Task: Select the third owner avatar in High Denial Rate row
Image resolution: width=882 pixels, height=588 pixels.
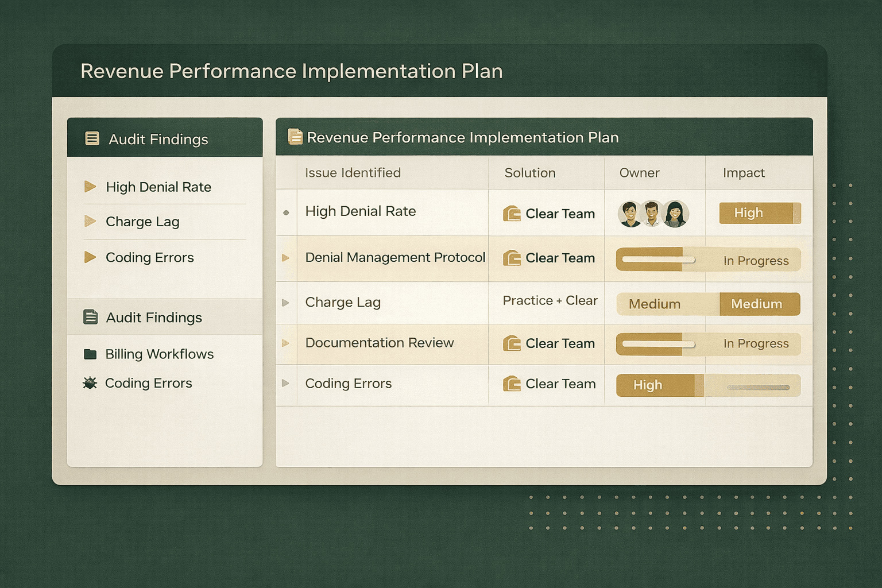Action: (x=676, y=214)
